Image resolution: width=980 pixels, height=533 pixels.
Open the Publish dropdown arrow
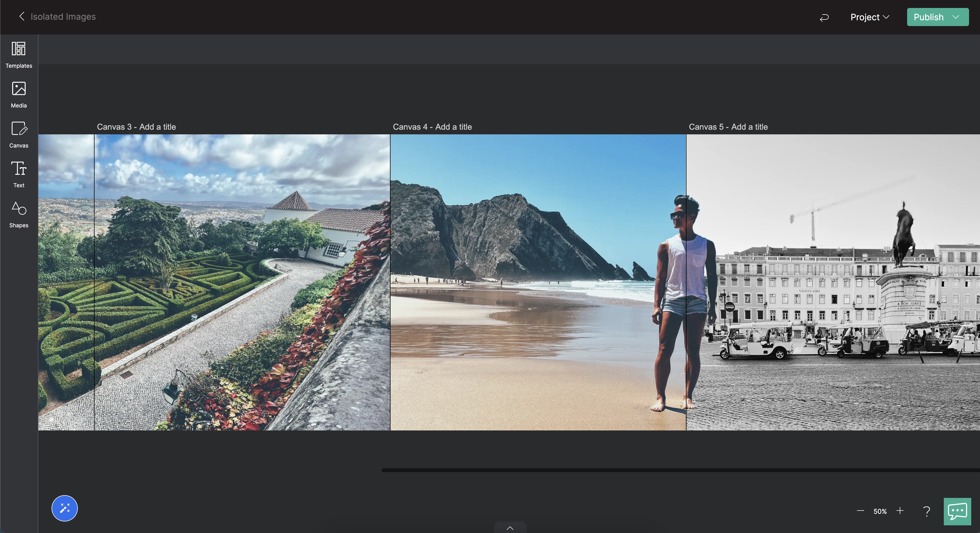coord(956,17)
